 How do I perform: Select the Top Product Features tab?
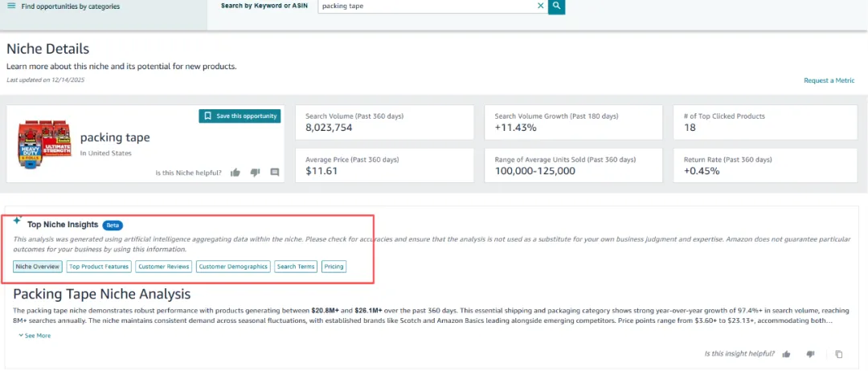coord(98,267)
